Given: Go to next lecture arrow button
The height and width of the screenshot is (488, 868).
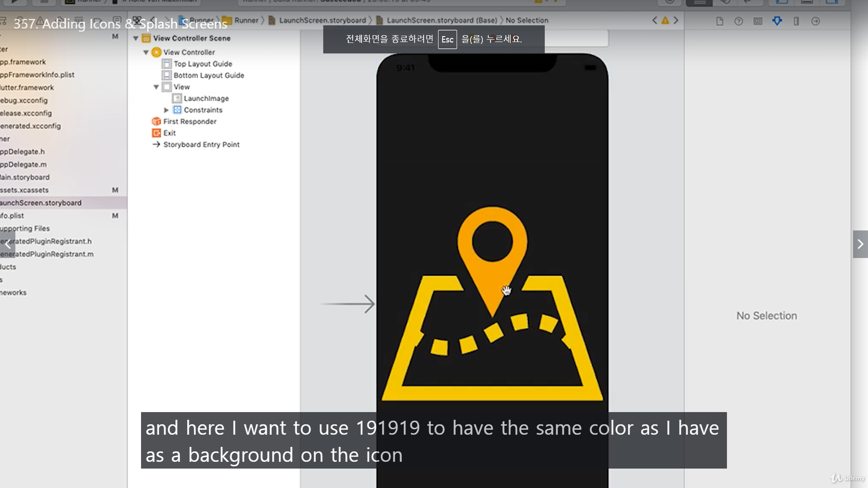Looking at the screenshot, I should (860, 244).
